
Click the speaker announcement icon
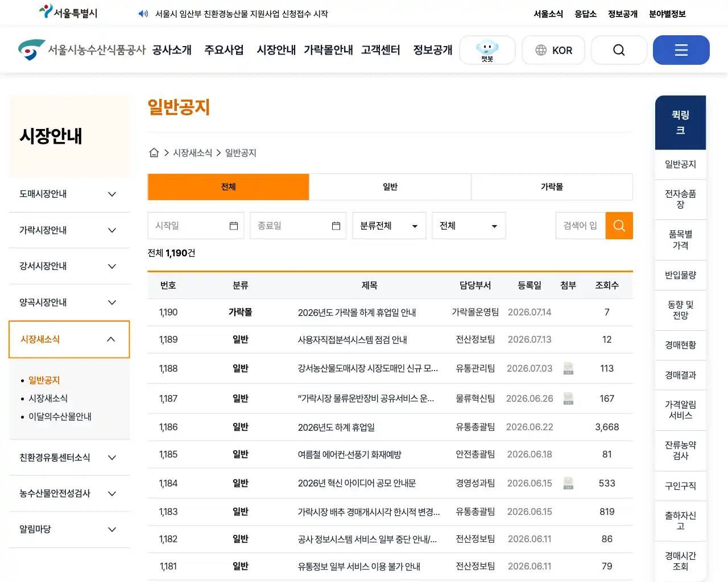pyautogui.click(x=143, y=14)
